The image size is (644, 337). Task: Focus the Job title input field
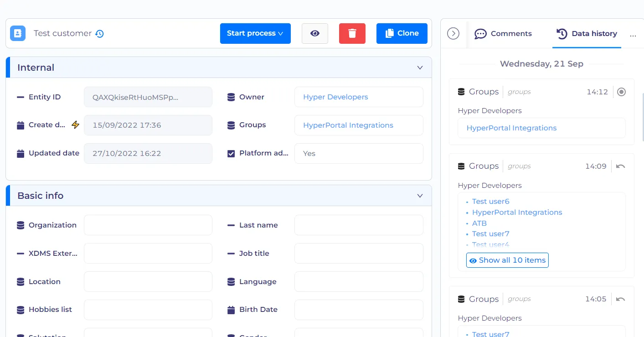point(359,253)
